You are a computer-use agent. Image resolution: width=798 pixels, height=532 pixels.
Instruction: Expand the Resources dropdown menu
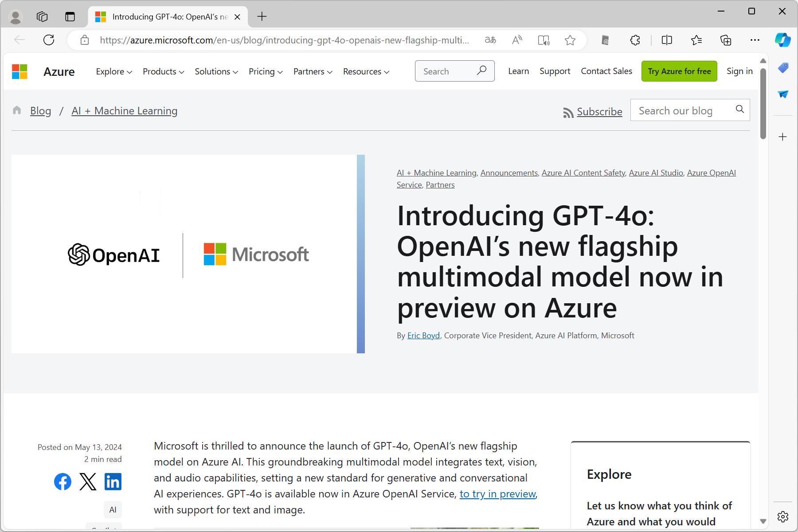366,71
